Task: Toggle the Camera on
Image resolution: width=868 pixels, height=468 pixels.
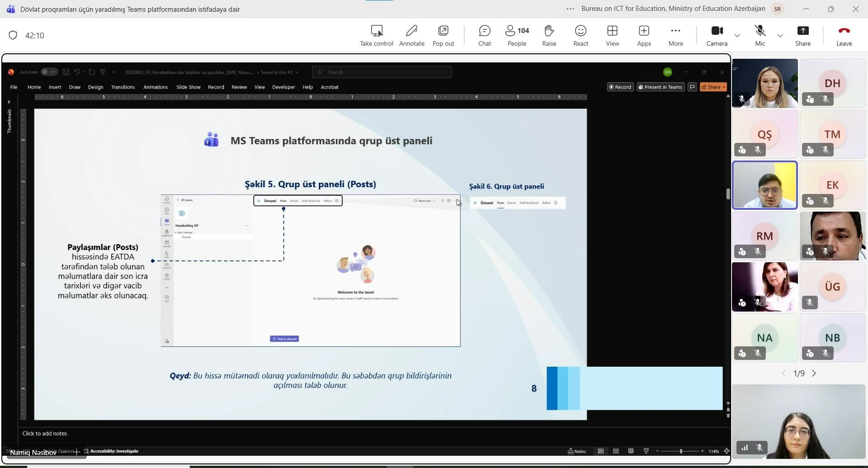Action: point(717,36)
